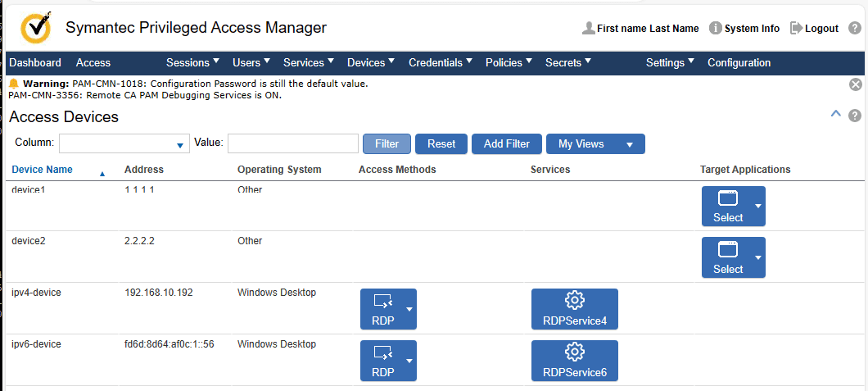Image resolution: width=868 pixels, height=391 pixels.
Task: Select the ipv4-device row name
Action: click(x=36, y=293)
